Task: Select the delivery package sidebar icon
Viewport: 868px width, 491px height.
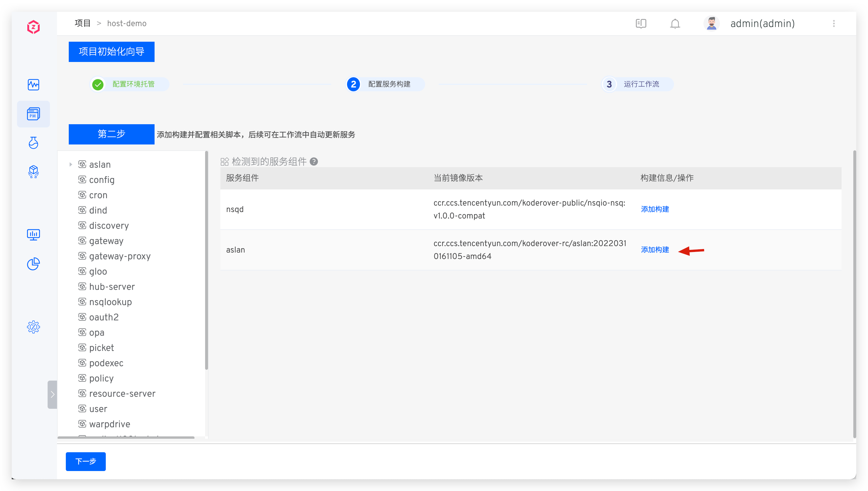Action: (x=33, y=172)
